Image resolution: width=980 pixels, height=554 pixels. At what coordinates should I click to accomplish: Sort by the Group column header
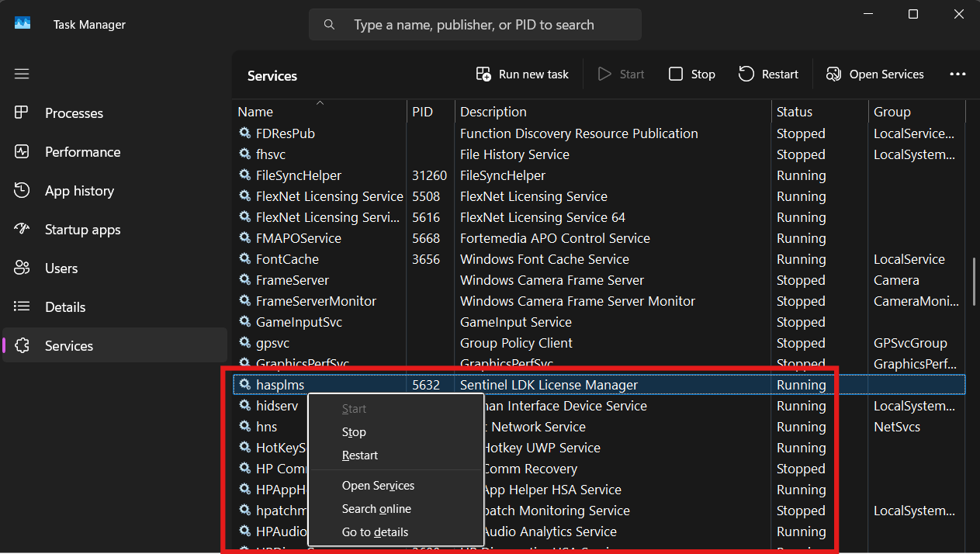coord(892,112)
